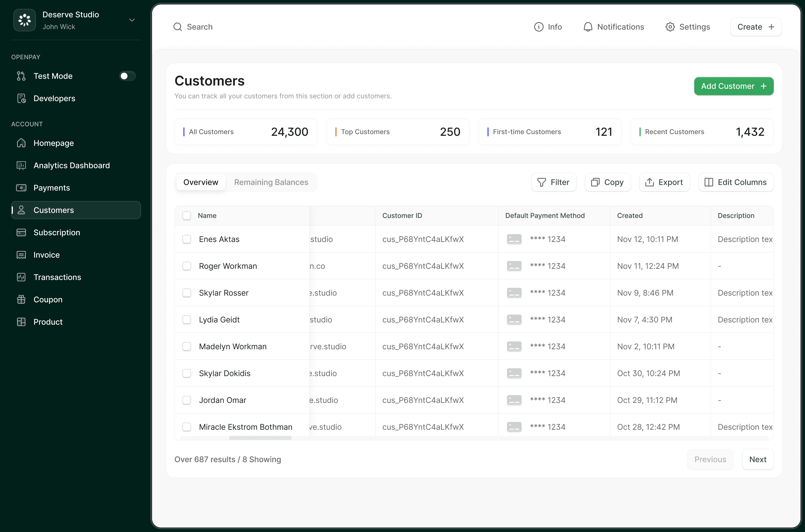The image size is (805, 532).
Task: Click the Info circle icon
Action: coord(539,27)
